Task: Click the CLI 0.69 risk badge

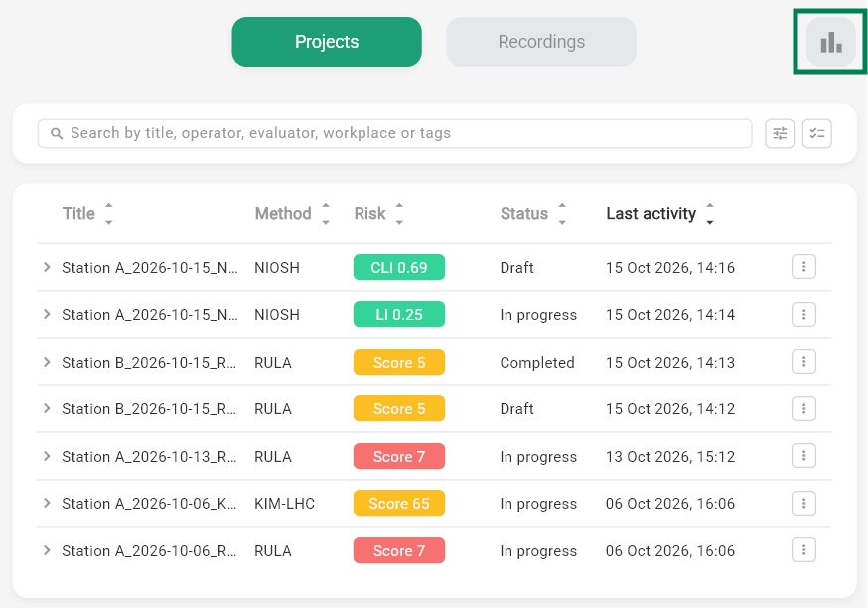Action: pyautogui.click(x=399, y=267)
